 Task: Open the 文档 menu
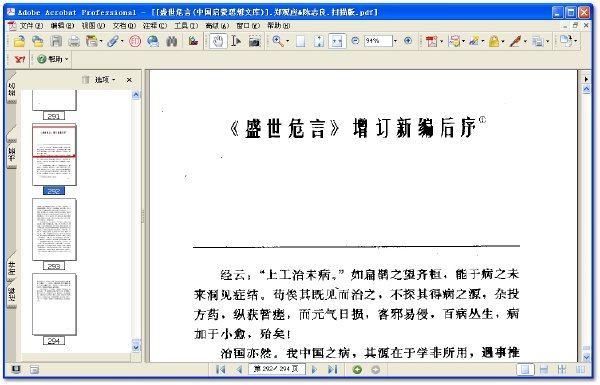124,26
